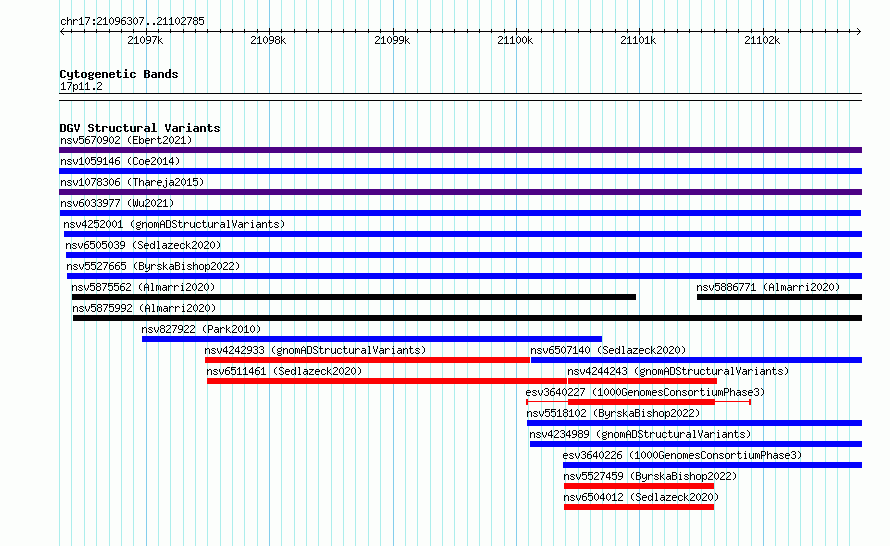This screenshot has height=546, width=890.
Task: Select the blue bar under nsv4252001
Action: click(463, 234)
